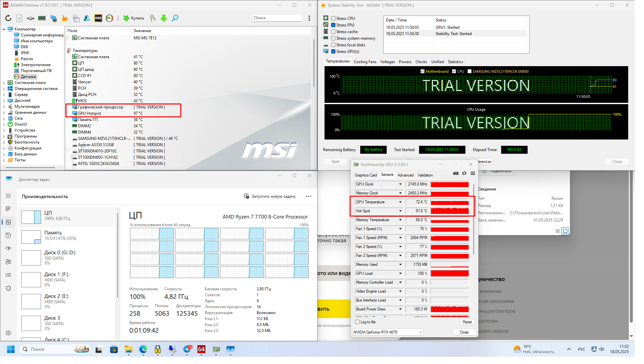Open the GPU Clock sensor dropdown

[x=400, y=184]
